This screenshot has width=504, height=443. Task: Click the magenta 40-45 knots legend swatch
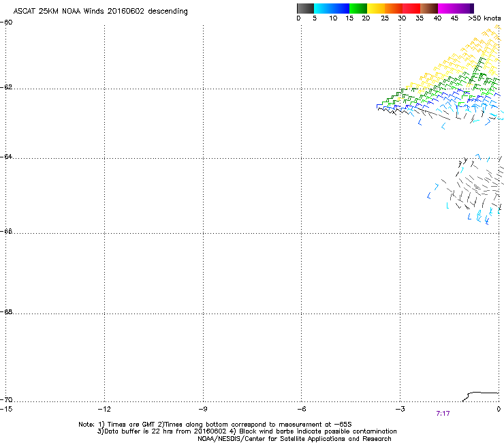pyautogui.click(x=447, y=8)
